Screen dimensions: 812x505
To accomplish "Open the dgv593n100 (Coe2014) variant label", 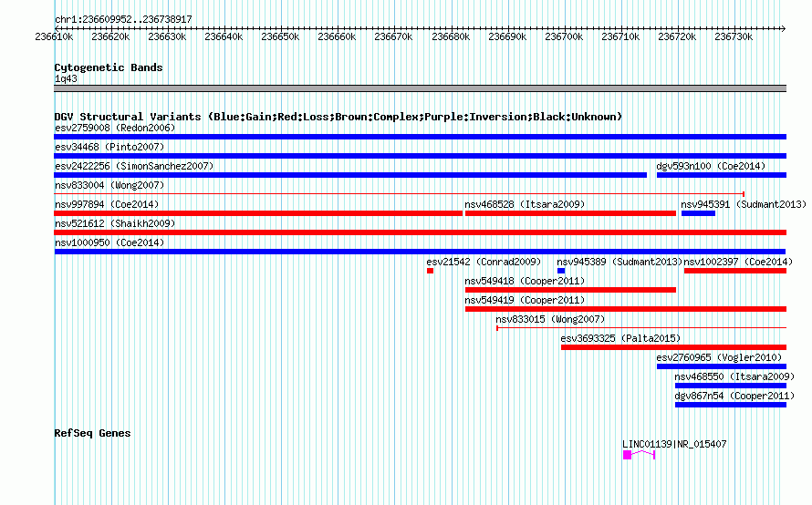I will click(x=711, y=166).
